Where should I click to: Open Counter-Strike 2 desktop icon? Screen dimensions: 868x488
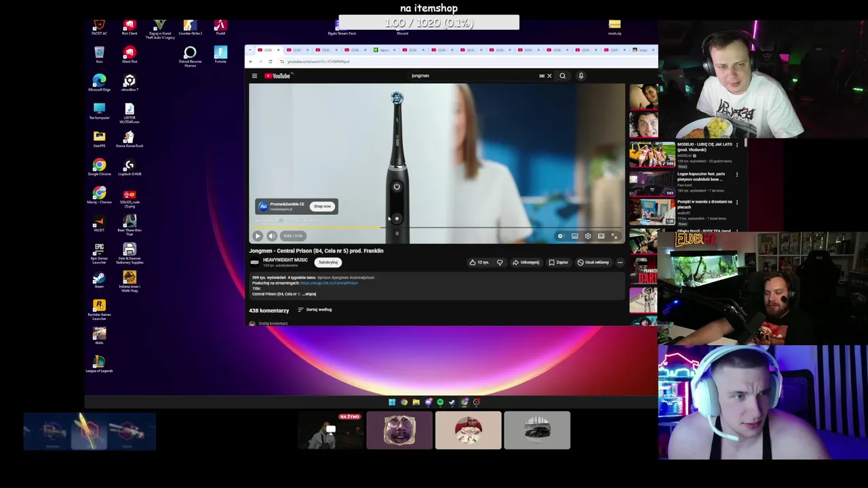coord(190,27)
